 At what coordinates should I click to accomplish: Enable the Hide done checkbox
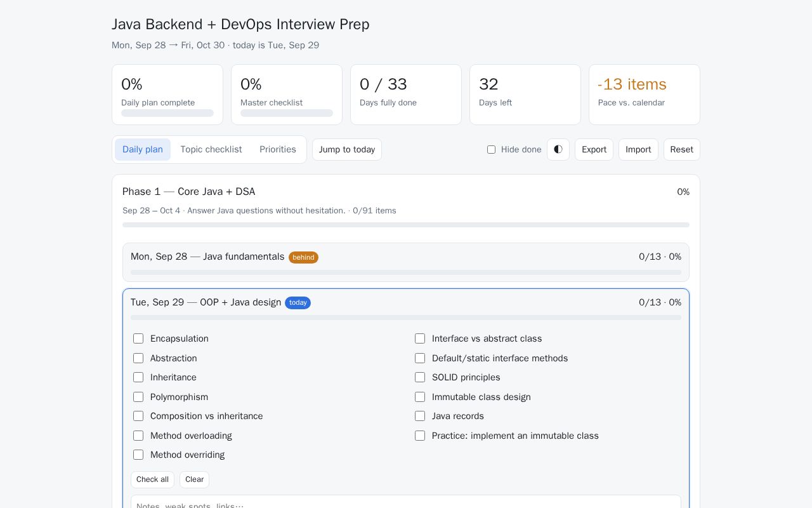[491, 150]
